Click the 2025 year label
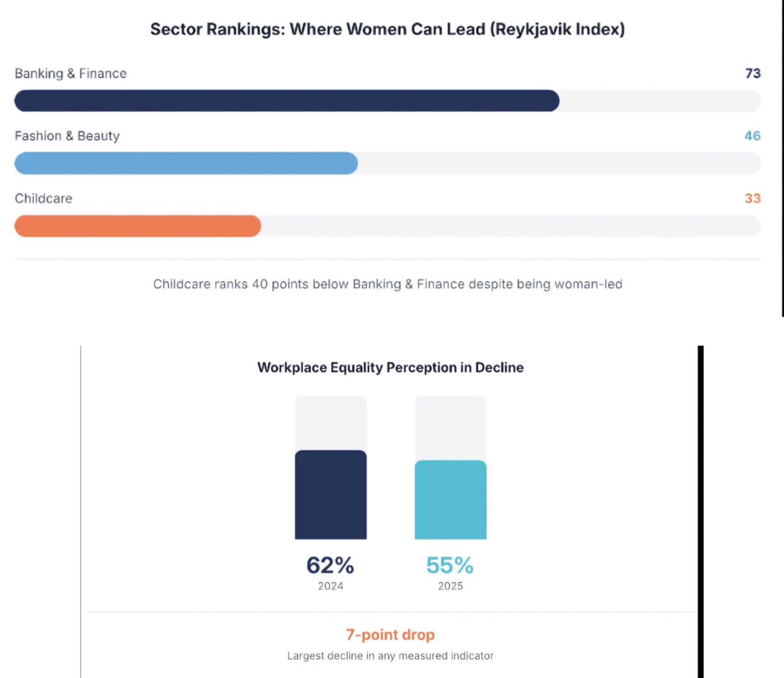 coord(450,586)
